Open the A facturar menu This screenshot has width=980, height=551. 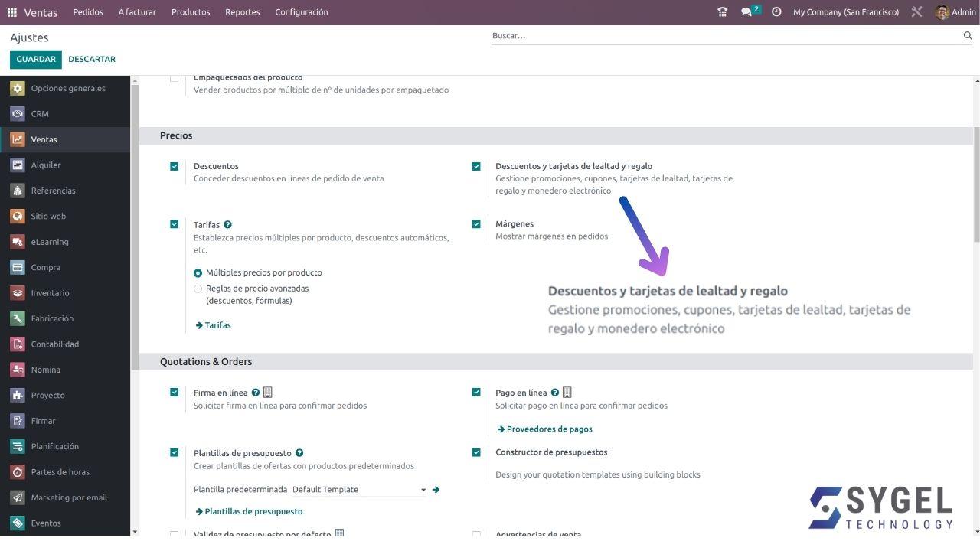coord(137,12)
